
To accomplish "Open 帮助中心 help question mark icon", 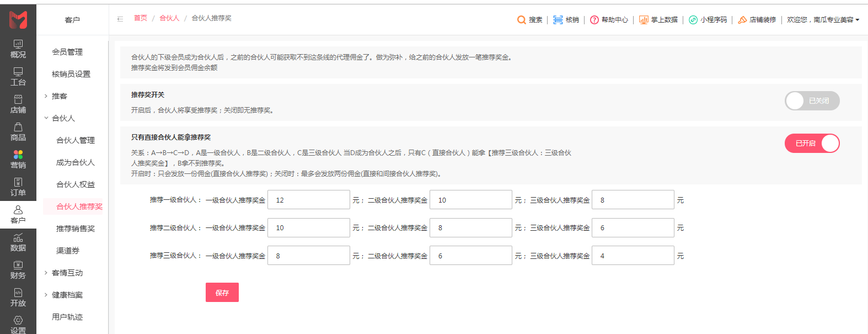I will 594,20.
